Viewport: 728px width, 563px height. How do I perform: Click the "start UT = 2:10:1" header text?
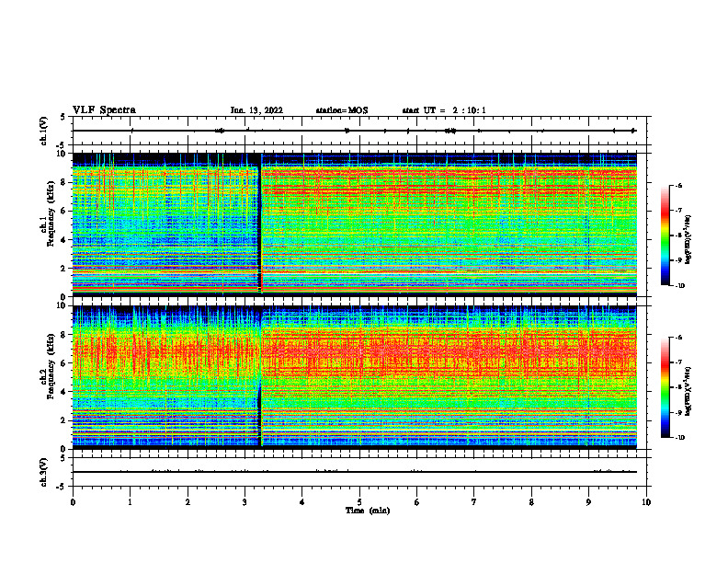[444, 110]
